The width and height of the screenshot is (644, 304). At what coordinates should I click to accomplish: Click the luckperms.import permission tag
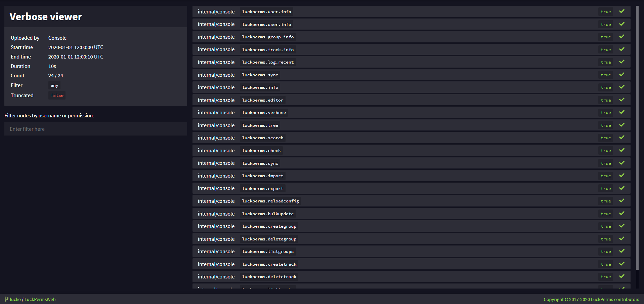click(263, 176)
